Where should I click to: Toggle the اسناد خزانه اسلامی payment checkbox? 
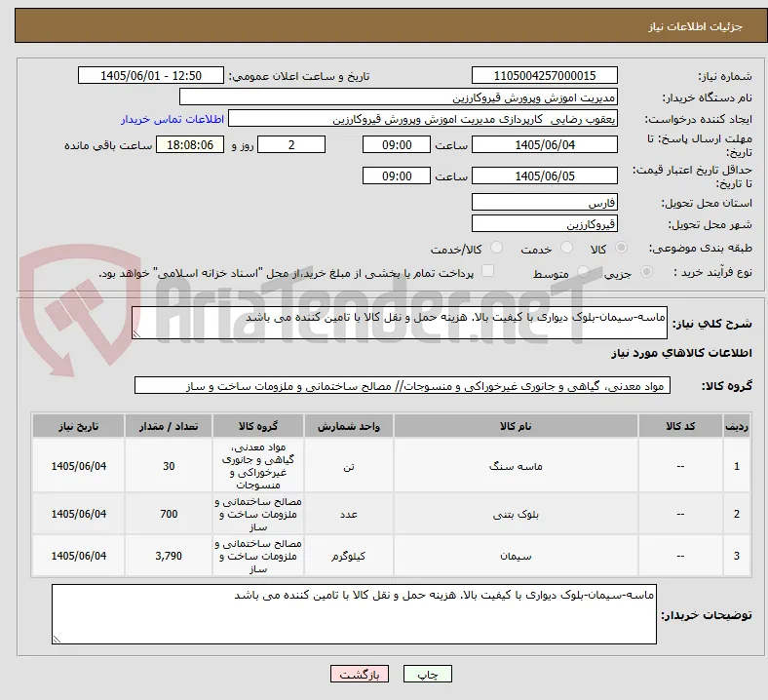click(x=488, y=271)
